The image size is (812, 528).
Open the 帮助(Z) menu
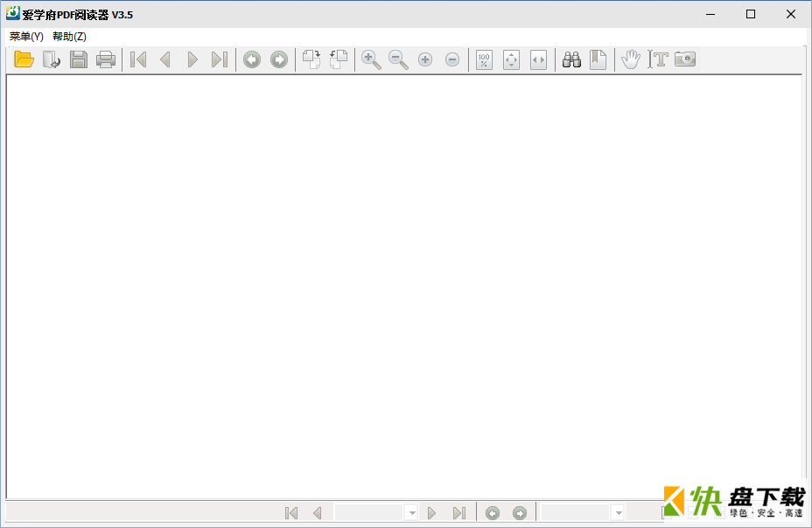(x=69, y=36)
